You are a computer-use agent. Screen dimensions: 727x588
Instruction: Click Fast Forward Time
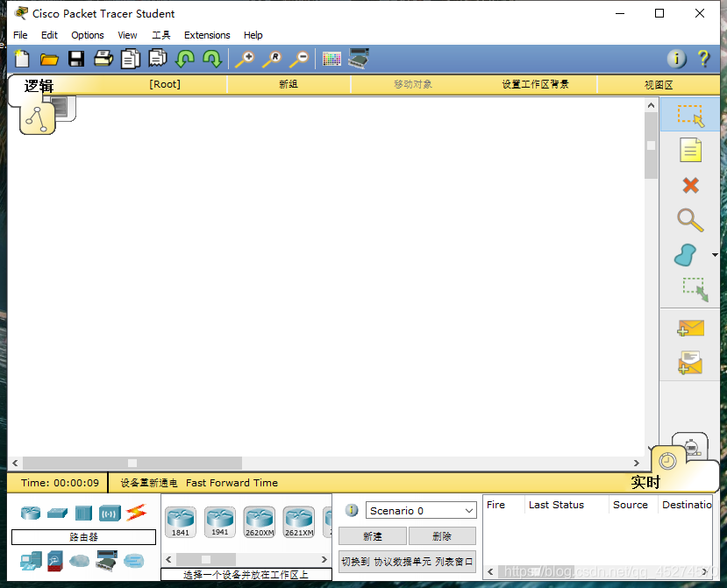232,483
